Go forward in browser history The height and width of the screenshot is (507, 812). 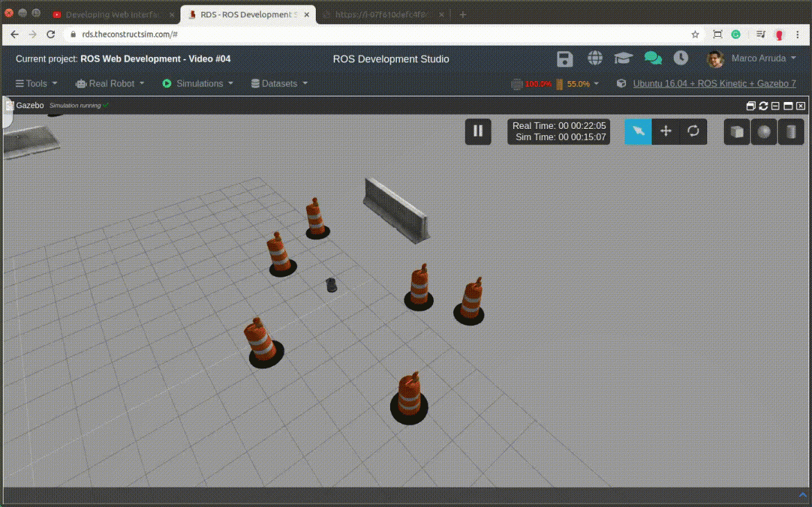point(33,34)
